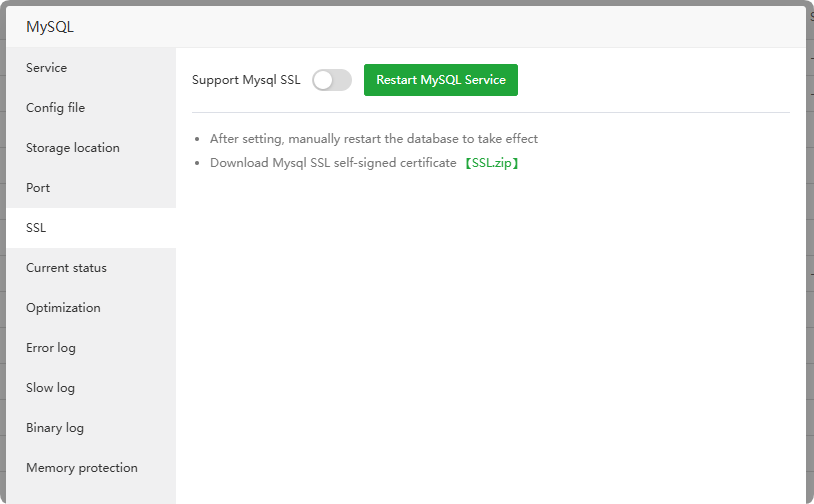Select the SSL tab in sidebar
This screenshot has height=504, width=814.
point(36,228)
